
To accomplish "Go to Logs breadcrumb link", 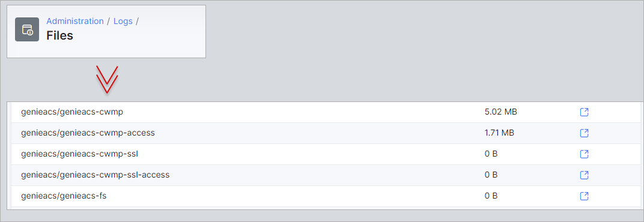I will tap(123, 21).
